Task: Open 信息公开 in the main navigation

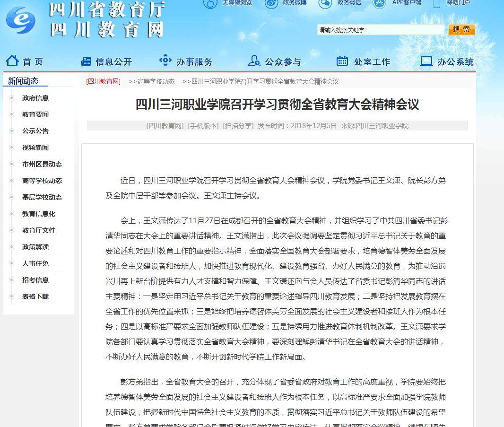Action: pyautogui.click(x=113, y=62)
